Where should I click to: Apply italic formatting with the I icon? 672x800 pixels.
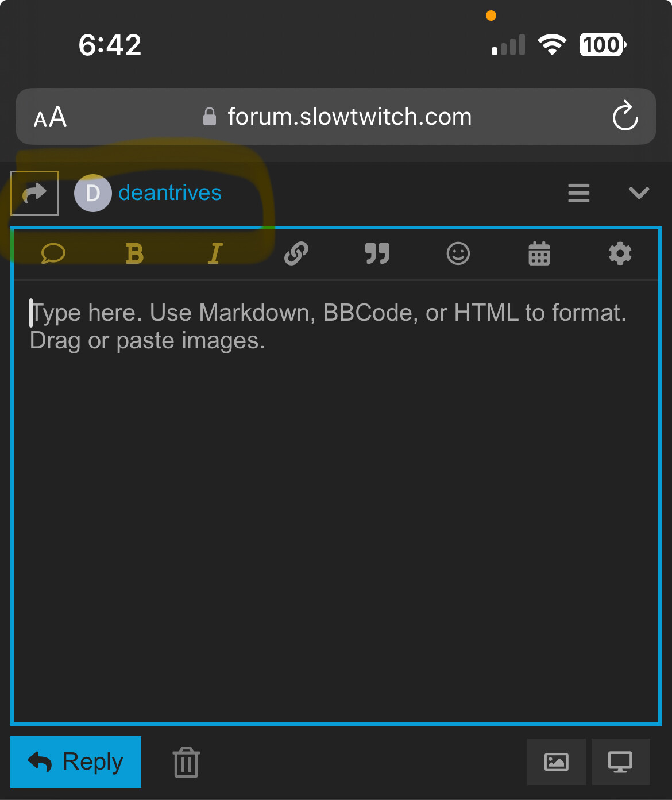[215, 253]
